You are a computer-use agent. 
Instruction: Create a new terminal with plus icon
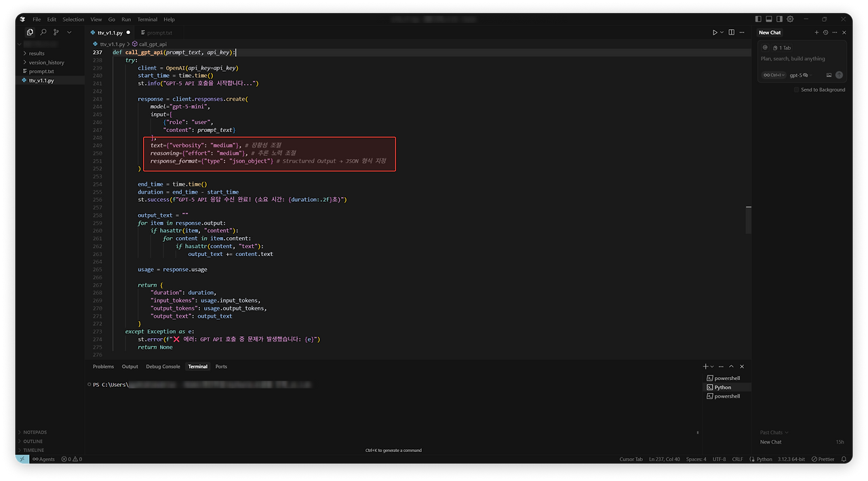(705, 367)
